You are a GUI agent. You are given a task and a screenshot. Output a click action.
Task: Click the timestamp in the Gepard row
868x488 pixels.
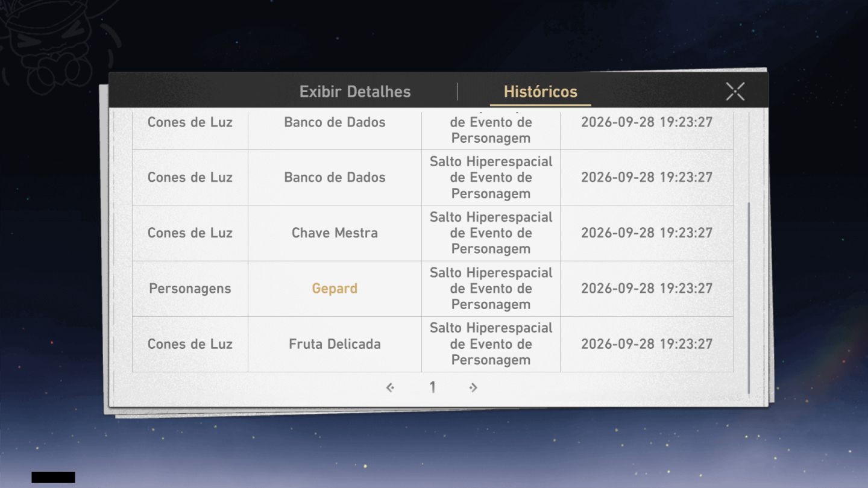(647, 289)
